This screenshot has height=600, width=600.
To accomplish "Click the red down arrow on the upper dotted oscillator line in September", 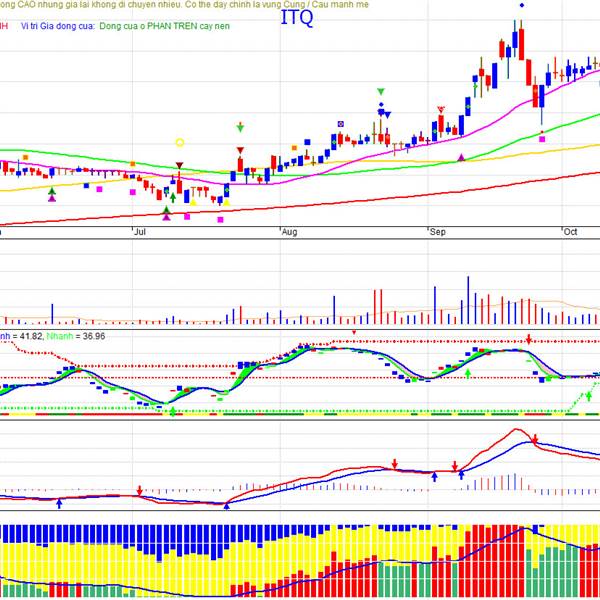I will pyautogui.click(x=528, y=339).
